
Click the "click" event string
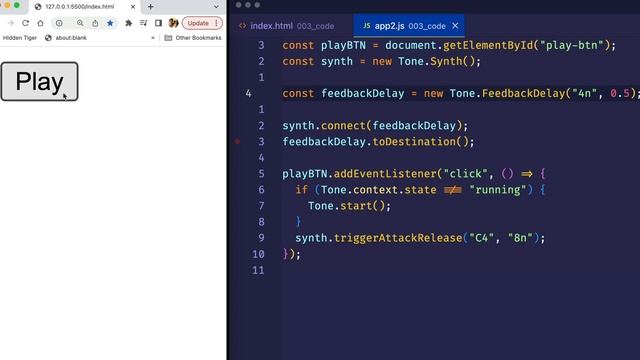[x=466, y=174]
